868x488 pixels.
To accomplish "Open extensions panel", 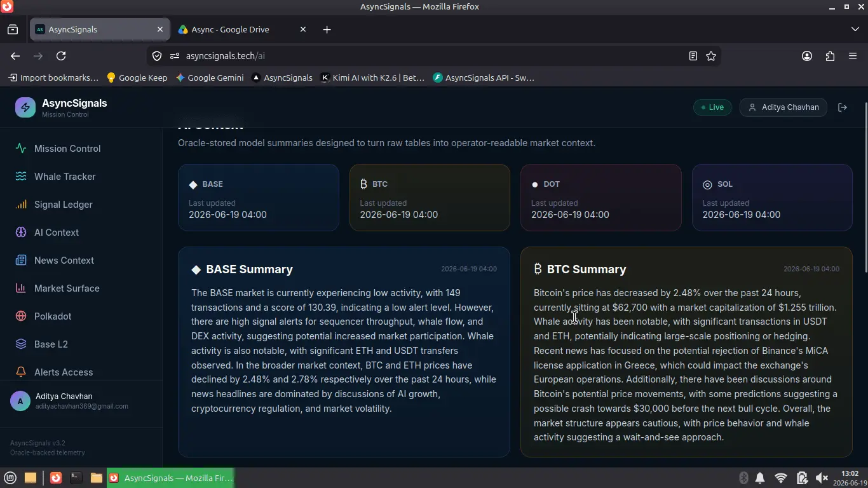I will [830, 56].
